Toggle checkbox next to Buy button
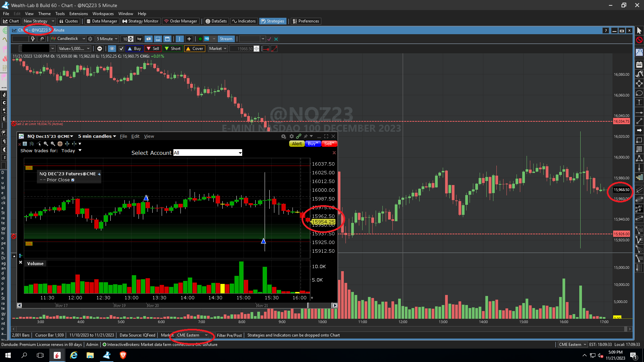Screen dimensions: 644x362 (x=121, y=49)
